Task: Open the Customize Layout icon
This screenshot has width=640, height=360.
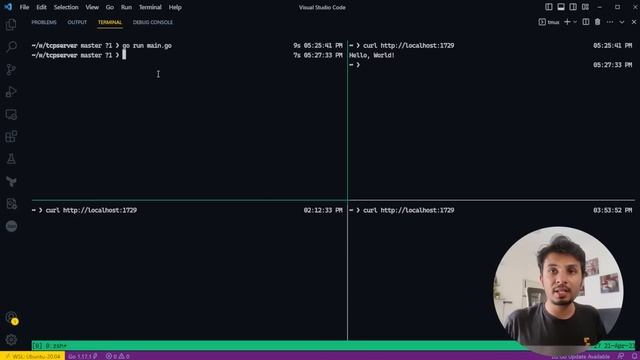Action: point(585,7)
